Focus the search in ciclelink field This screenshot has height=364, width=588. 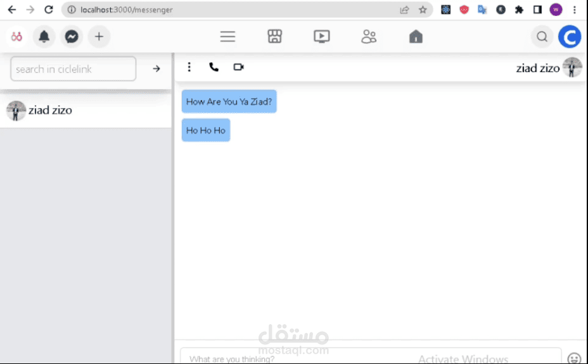73,69
